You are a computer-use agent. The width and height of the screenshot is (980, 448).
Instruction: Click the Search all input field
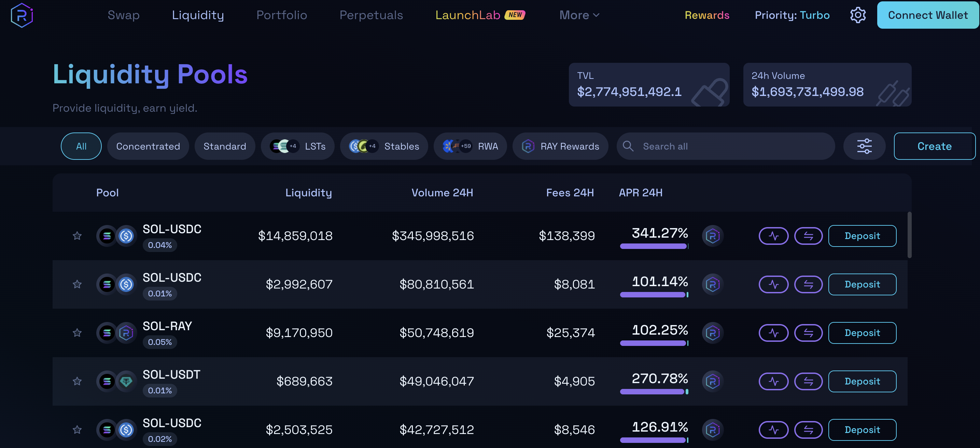(726, 146)
